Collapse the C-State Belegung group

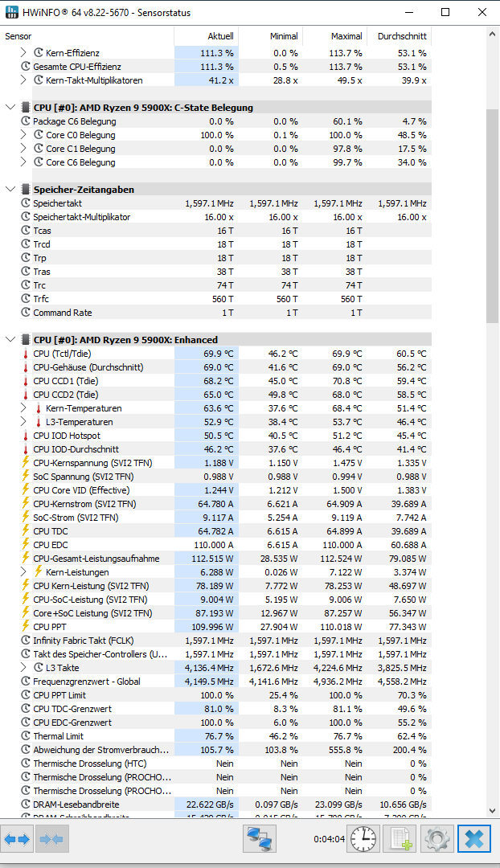(10, 108)
